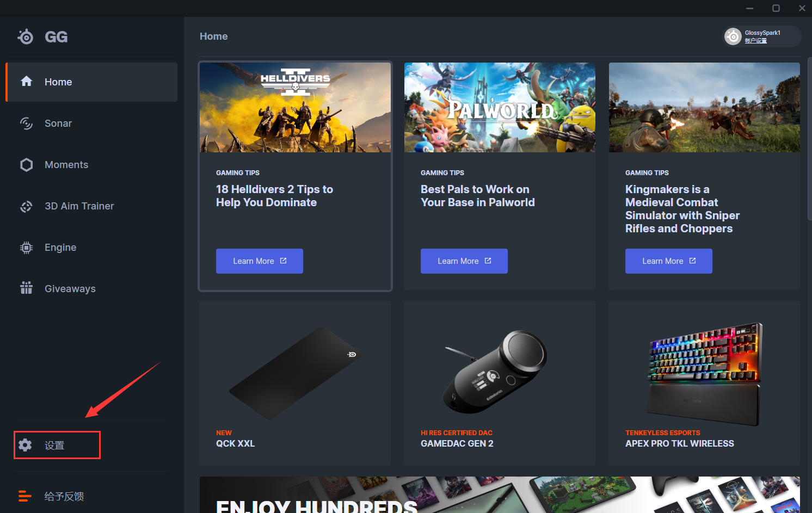Open the QCK XXL mousepad product card
812x513 pixels.
(x=295, y=384)
